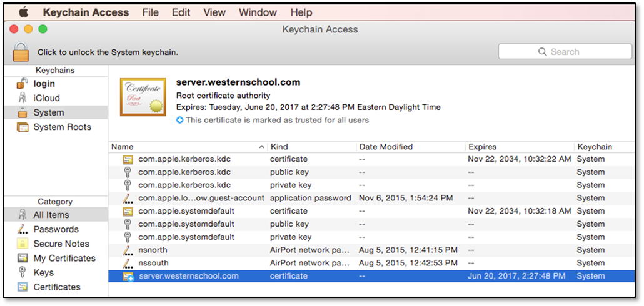Open the Keychain Access menu
This screenshot has width=644, height=306.
coord(86,12)
